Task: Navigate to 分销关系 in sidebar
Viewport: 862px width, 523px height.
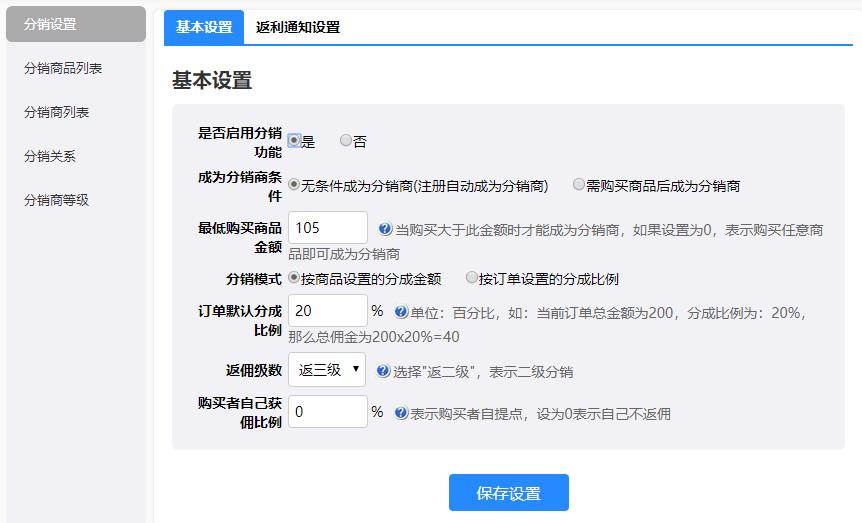Action: (50, 156)
